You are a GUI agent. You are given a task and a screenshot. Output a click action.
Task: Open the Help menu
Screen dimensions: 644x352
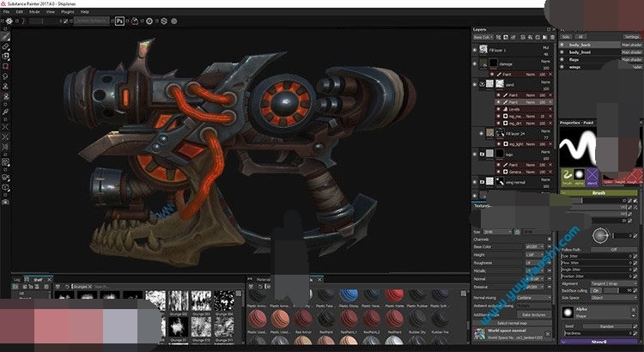[85, 12]
